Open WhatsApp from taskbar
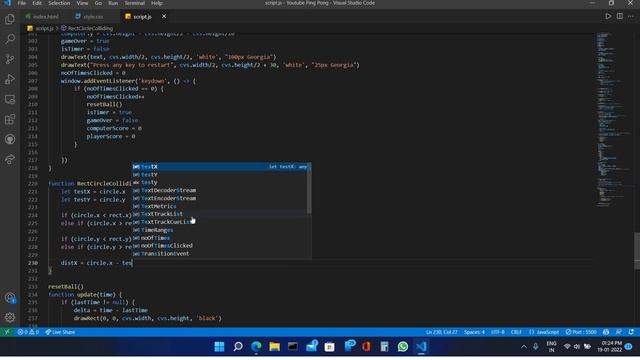Screen dimensions: 640x360 pyautogui.click(x=403, y=347)
